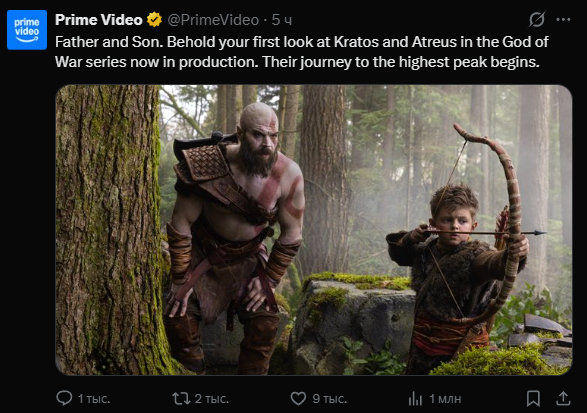Click the 1 тыс. replies count
This screenshot has width=587, height=413.
coord(94,399)
